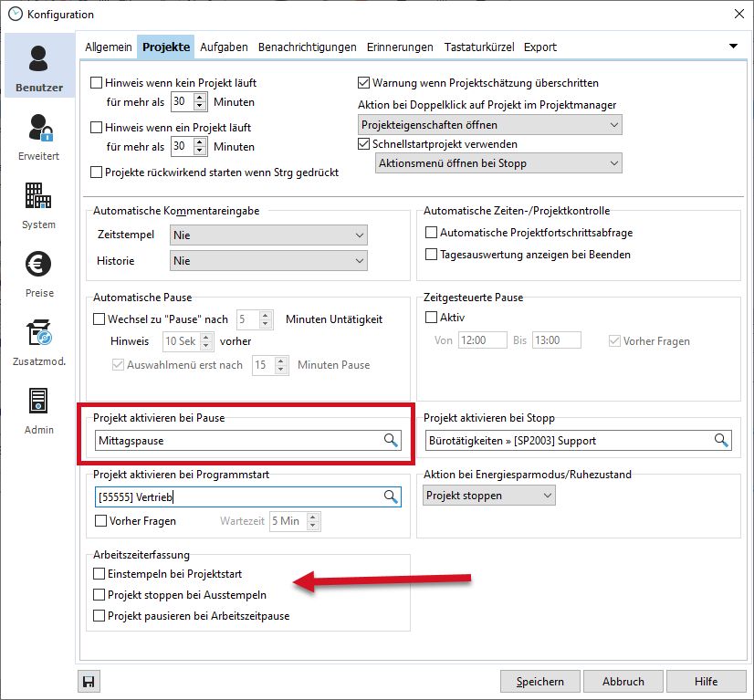Click search icon in Projekt aktivieren bei Stopp
The image size is (754, 700).
[x=721, y=441]
